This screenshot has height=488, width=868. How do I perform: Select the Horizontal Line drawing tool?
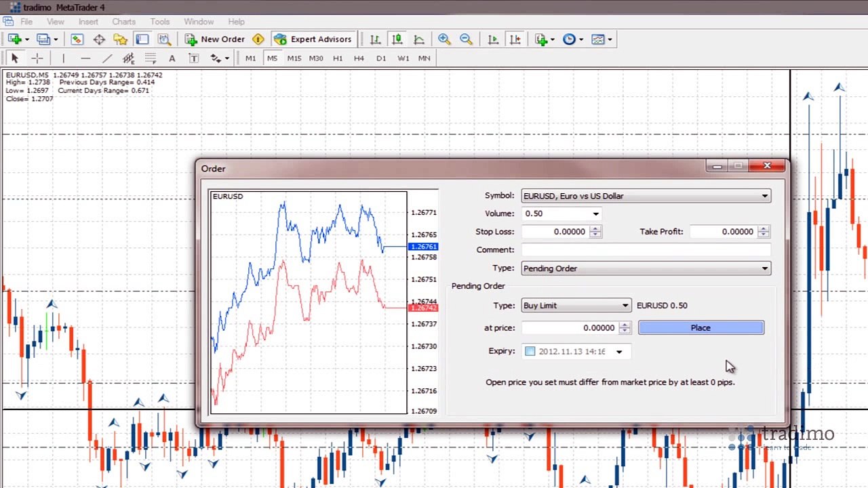(x=85, y=58)
